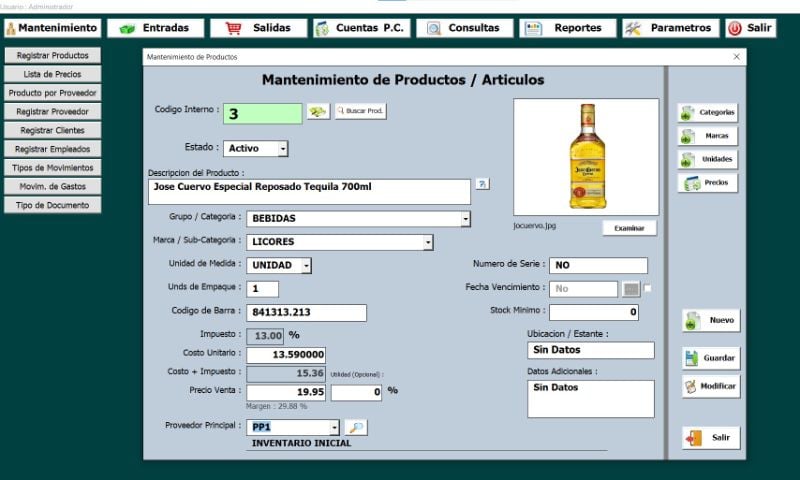Screen dimensions: 800x480
Task: Click the Modificar button
Action: point(711,386)
